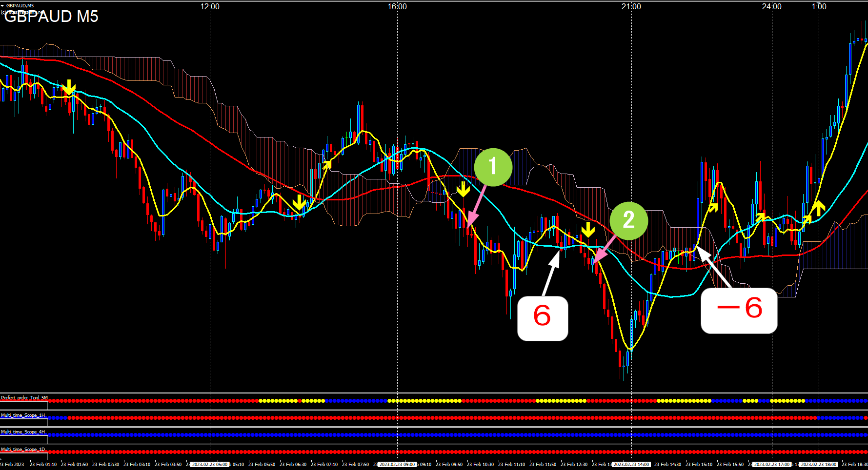Select the Multi_time_Scope_1H indicator label
The height and width of the screenshot is (470, 868).
(x=23, y=415)
